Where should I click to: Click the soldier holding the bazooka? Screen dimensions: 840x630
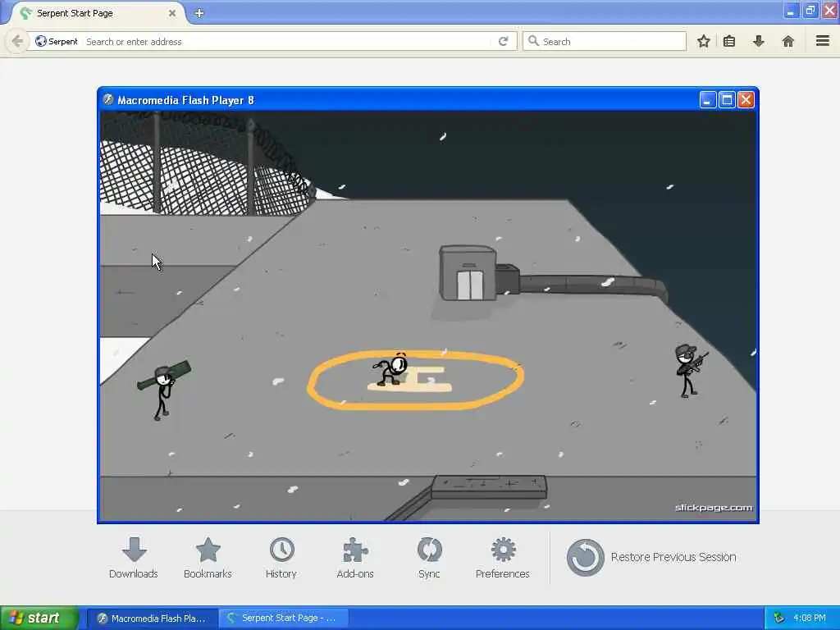tap(163, 390)
